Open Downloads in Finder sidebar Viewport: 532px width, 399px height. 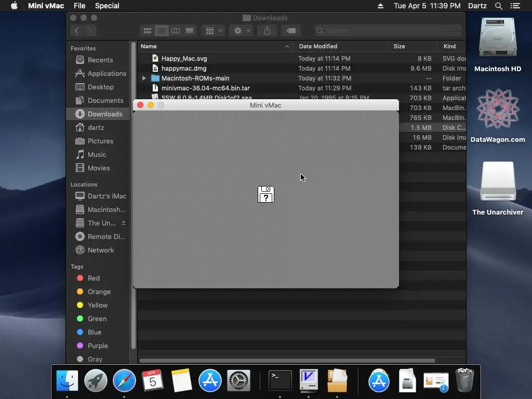(98, 114)
